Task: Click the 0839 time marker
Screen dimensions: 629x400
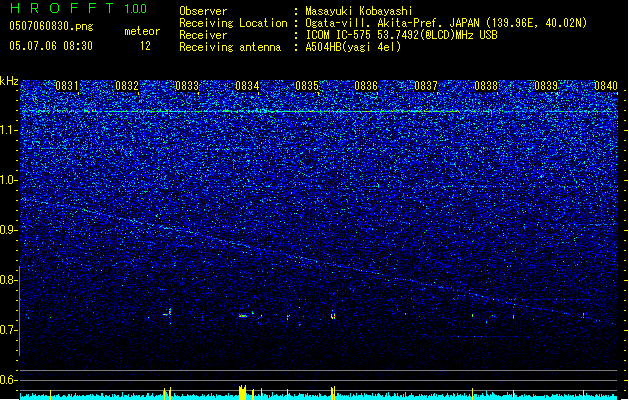Action: pyautogui.click(x=546, y=86)
